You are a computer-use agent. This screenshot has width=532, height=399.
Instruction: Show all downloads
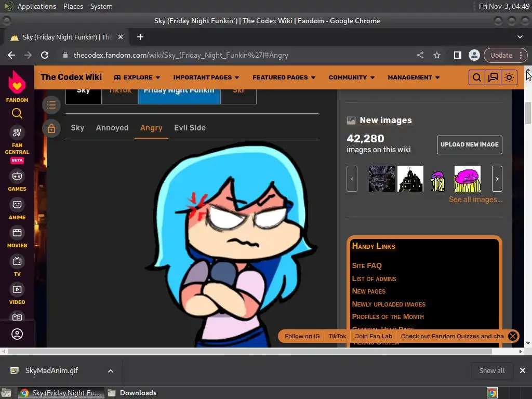tap(491, 371)
